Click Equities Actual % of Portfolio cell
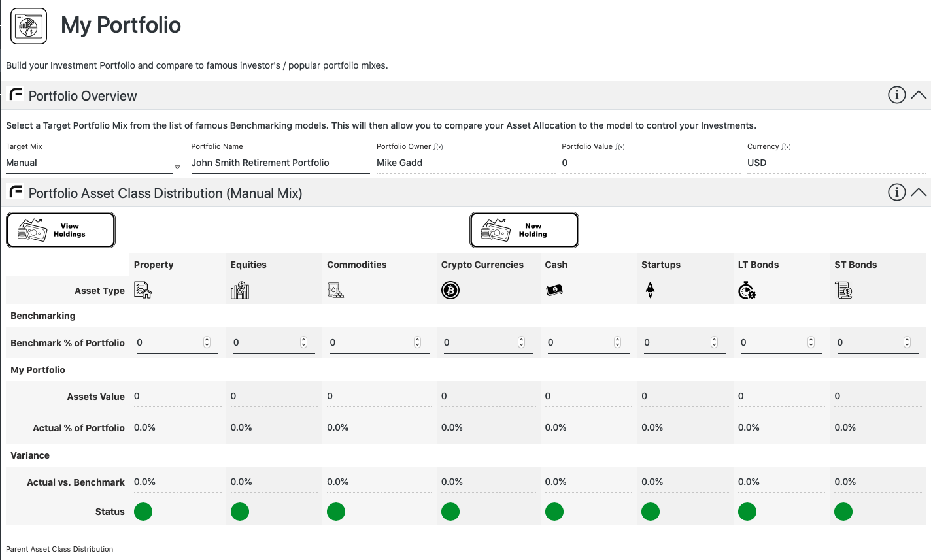Image resolution: width=931 pixels, height=560 pixels. 274,428
